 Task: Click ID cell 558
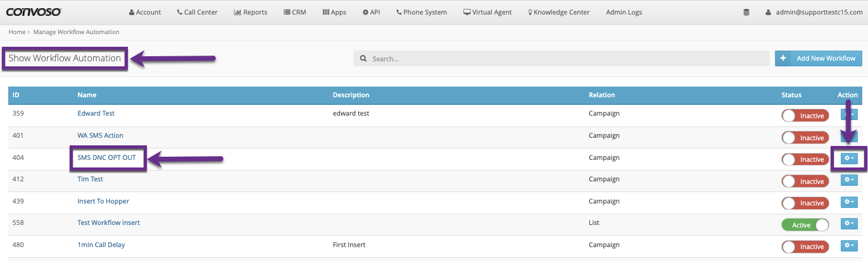pyautogui.click(x=18, y=222)
